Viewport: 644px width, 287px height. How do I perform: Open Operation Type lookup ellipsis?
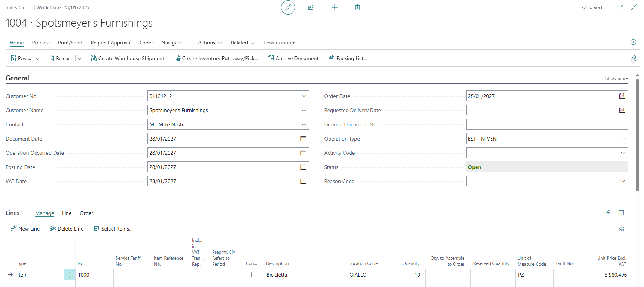click(x=622, y=139)
